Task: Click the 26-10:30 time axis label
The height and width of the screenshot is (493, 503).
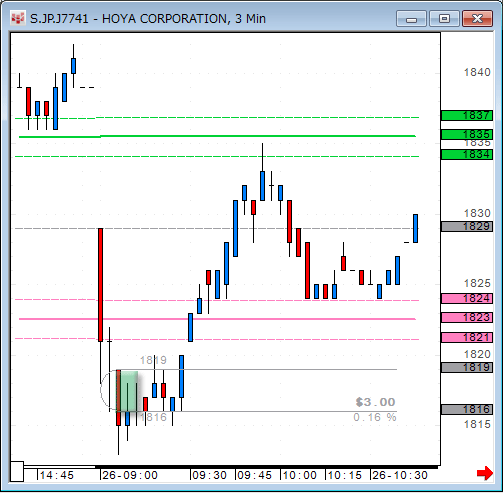Action: (400, 475)
